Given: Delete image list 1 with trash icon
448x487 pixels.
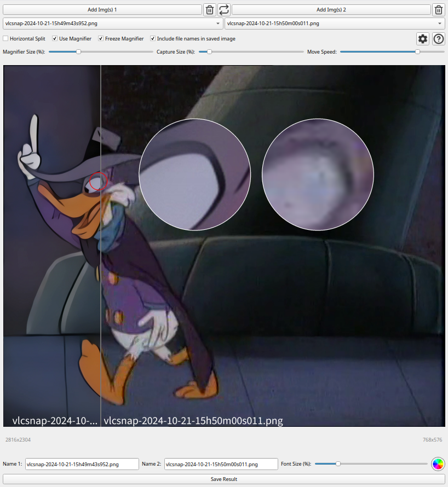Looking at the screenshot, I should coord(210,10).
